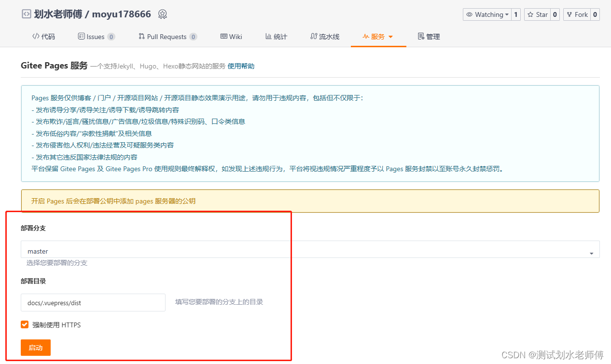Click the docs/.vuepress/dist directory input field
This screenshot has width=611, height=364.
93,302
